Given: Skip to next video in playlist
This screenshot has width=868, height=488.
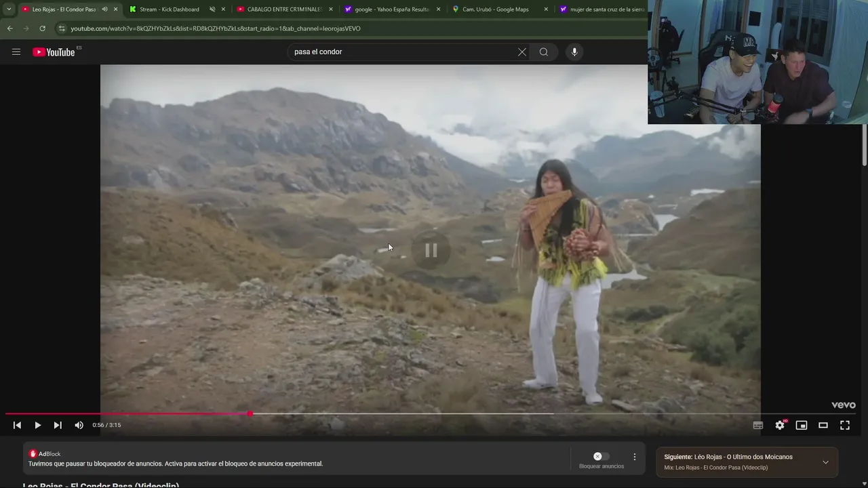Looking at the screenshot, I should click(58, 425).
